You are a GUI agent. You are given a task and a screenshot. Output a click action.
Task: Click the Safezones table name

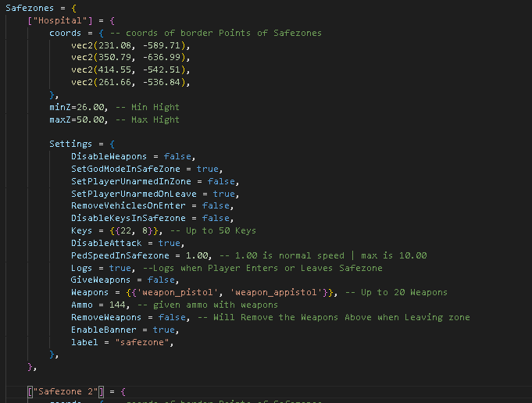[x=30, y=8]
